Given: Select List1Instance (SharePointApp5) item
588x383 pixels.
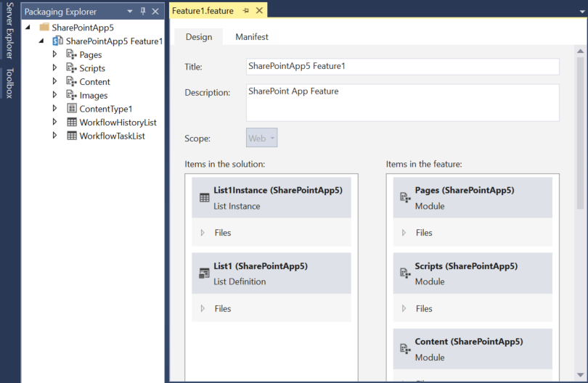Looking at the screenshot, I should pyautogui.click(x=271, y=198).
